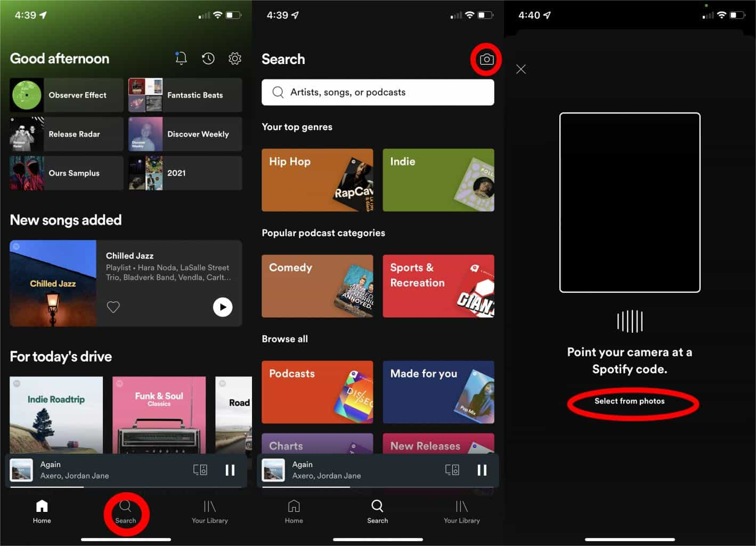Open Podcasts browse tile
The image size is (756, 546).
[317, 392]
